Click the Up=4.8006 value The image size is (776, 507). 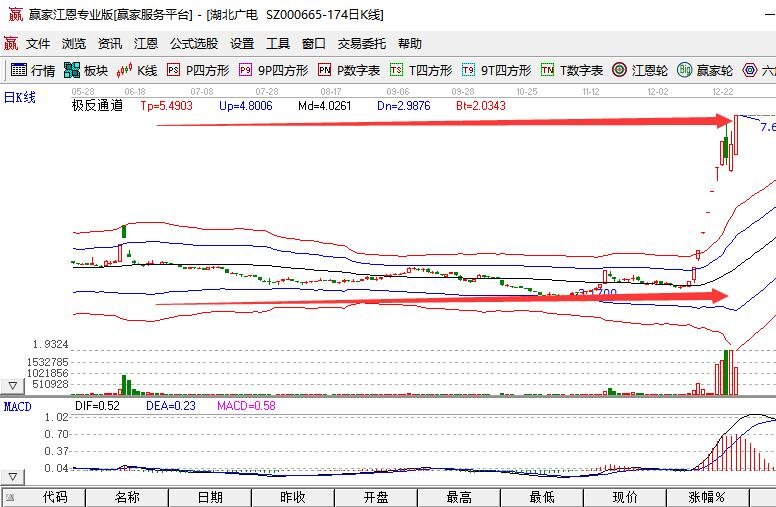[x=245, y=105]
